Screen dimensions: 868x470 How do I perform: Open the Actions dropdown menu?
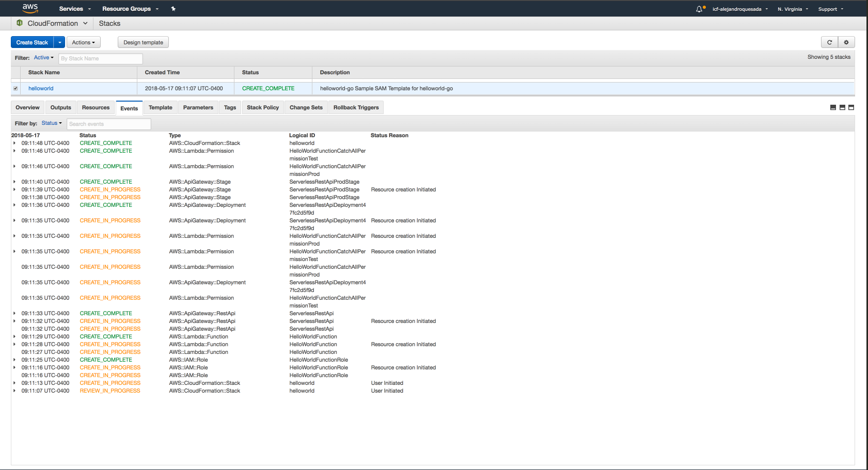(83, 42)
